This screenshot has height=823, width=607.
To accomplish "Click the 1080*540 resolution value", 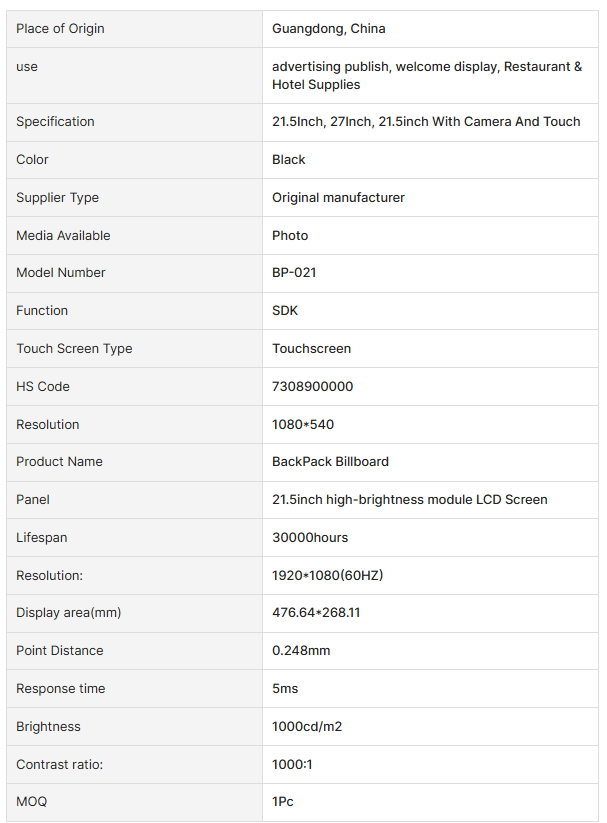I will (x=303, y=425).
